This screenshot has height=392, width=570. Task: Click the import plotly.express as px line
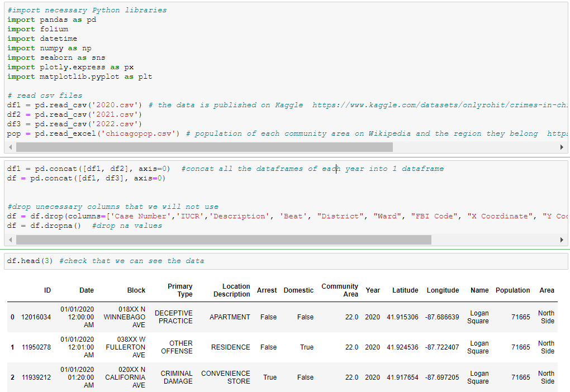click(x=70, y=67)
